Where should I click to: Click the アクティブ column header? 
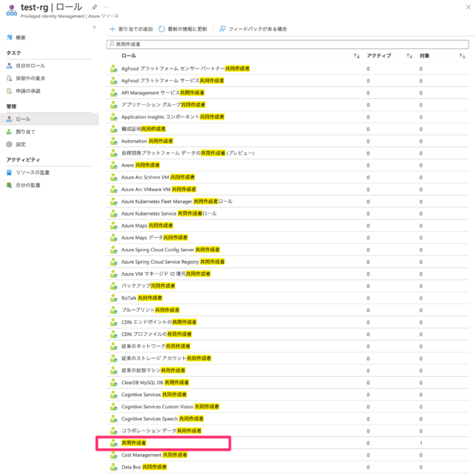click(x=379, y=56)
